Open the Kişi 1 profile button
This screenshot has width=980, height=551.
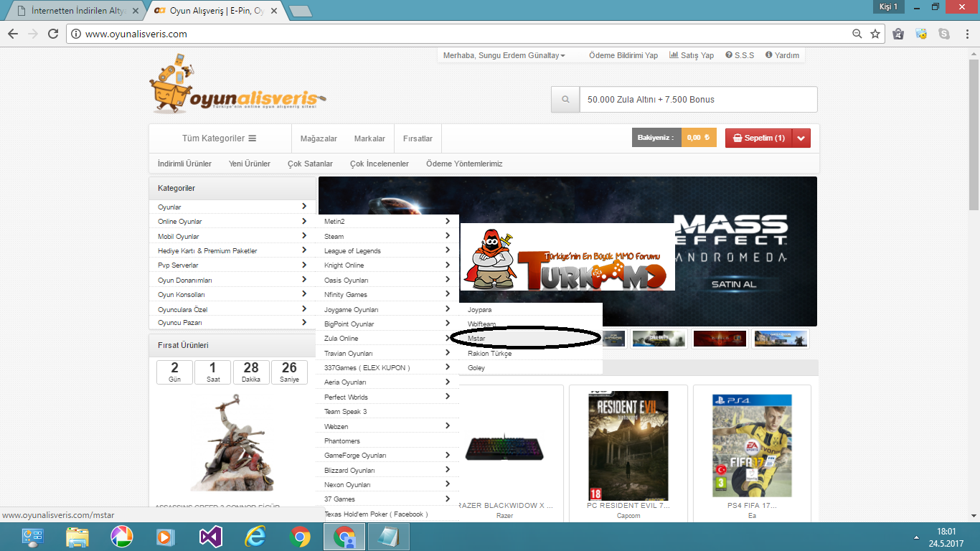(x=888, y=6)
